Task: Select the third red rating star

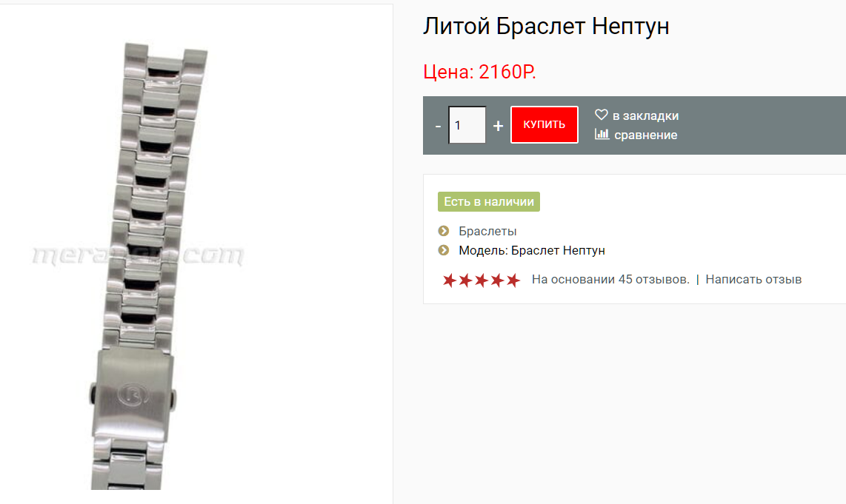Action: click(x=482, y=280)
